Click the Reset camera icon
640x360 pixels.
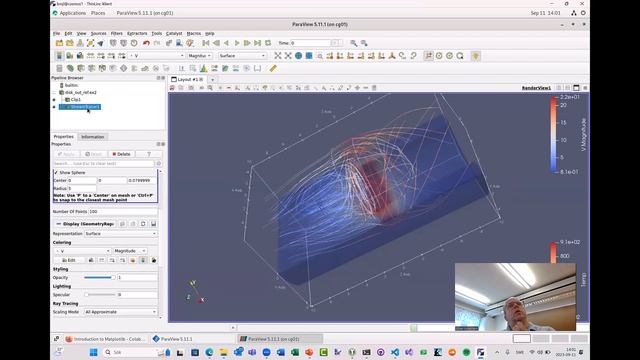click(278, 56)
